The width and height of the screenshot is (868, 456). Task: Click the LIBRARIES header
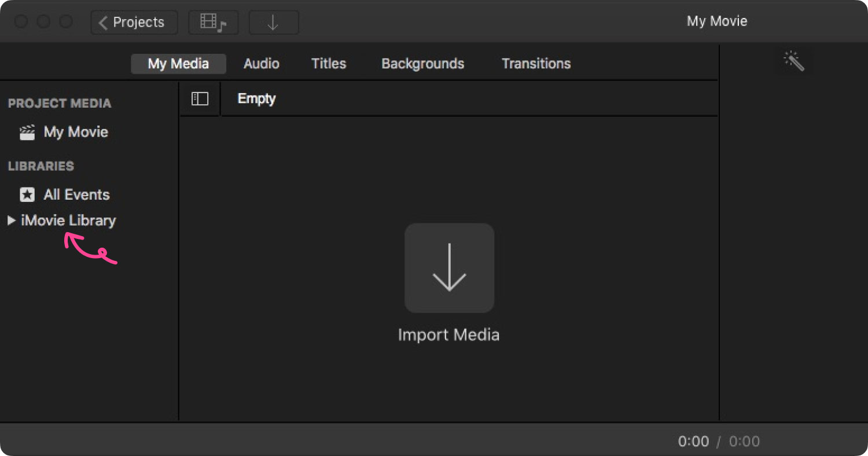[x=41, y=166]
